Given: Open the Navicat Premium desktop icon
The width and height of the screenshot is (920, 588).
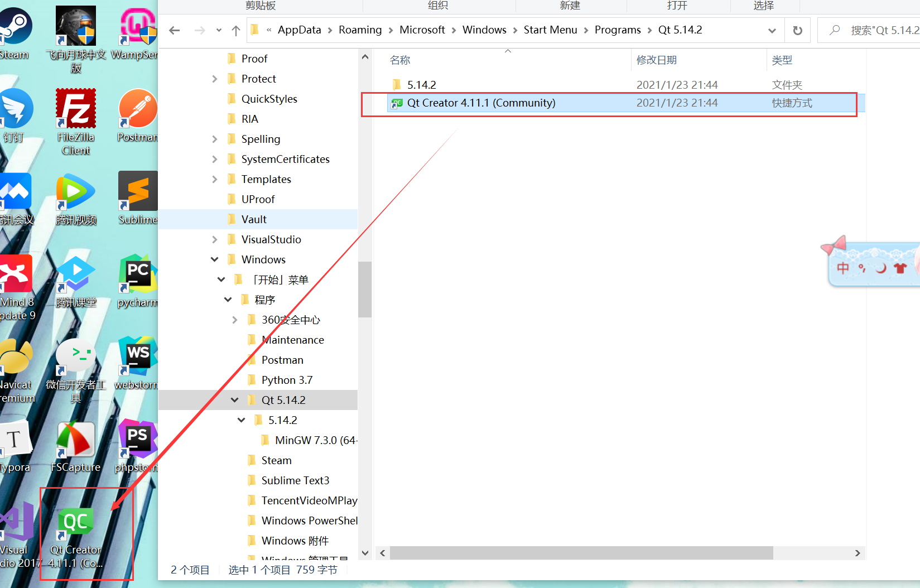Looking at the screenshot, I should click(x=17, y=370).
